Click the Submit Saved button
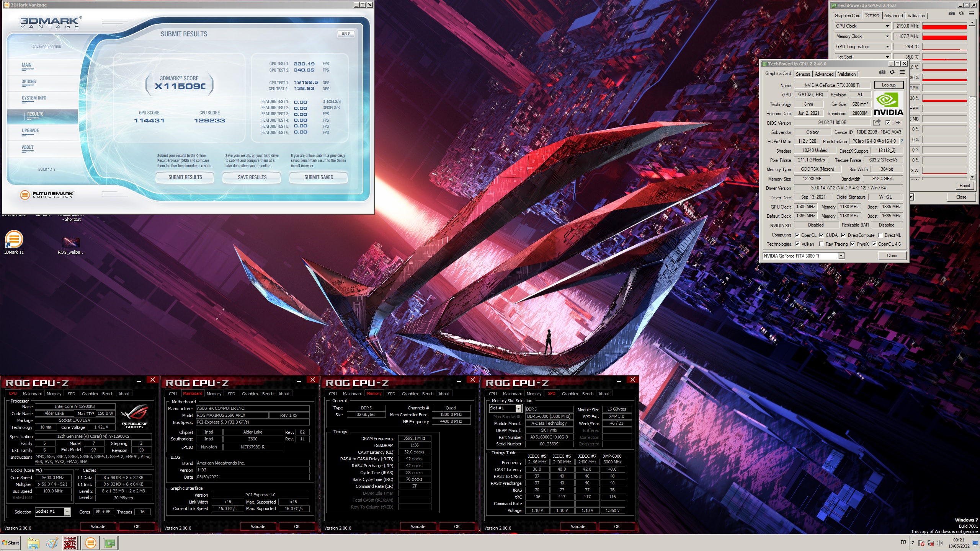 point(318,177)
